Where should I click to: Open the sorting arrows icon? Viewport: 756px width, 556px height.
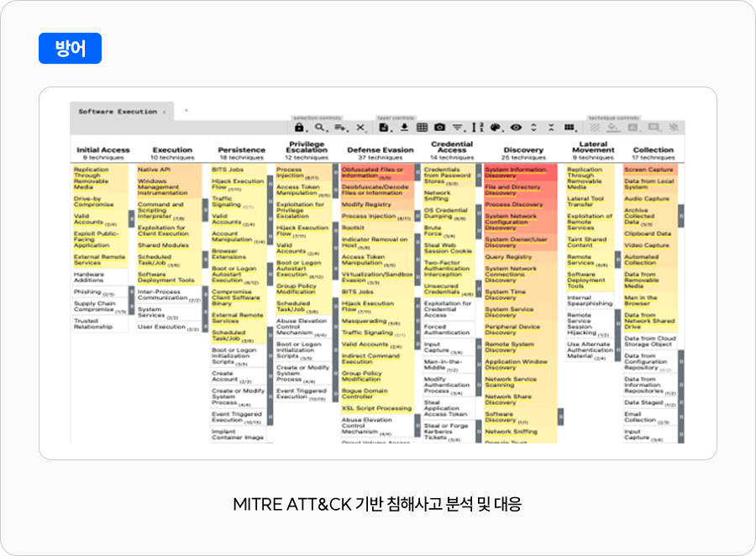coord(477,128)
